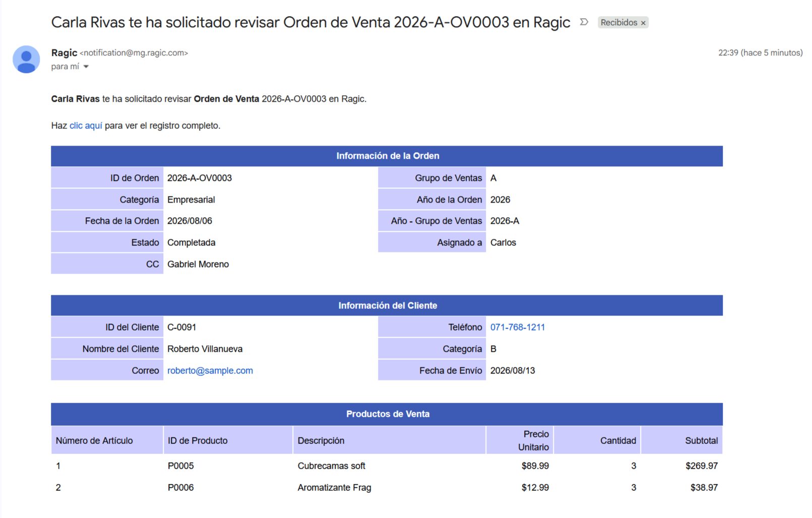Screen dimensions: 812x518
Task: Click the email subject title
Action: (x=310, y=22)
